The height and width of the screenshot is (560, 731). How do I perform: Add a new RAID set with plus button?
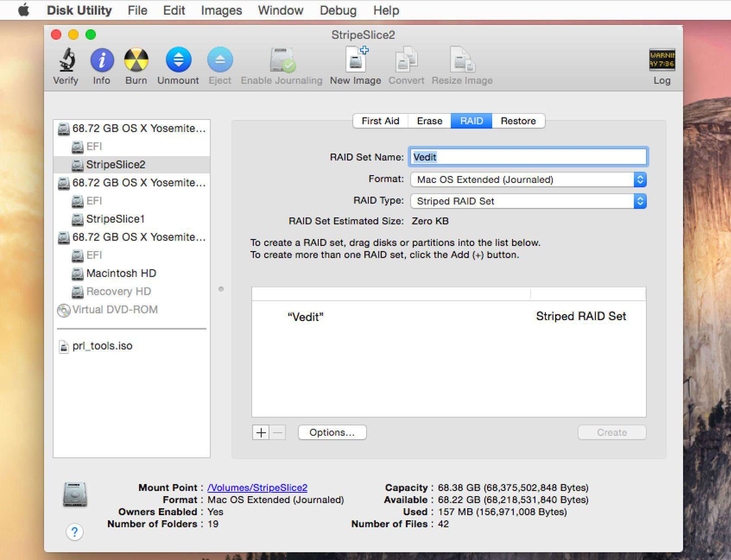tap(261, 432)
